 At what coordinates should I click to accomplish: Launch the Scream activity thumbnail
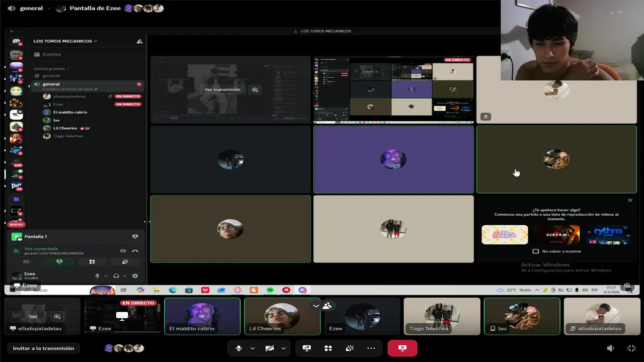(556, 235)
